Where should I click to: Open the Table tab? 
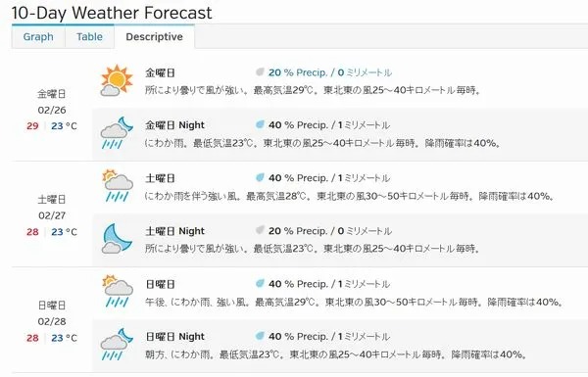pyautogui.click(x=89, y=37)
